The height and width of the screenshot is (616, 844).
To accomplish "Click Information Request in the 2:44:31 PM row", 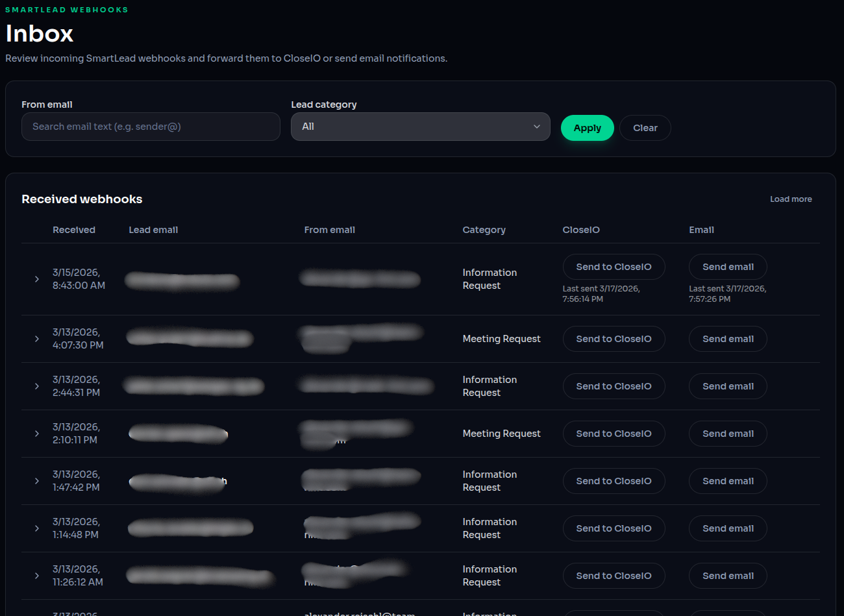I will point(490,386).
